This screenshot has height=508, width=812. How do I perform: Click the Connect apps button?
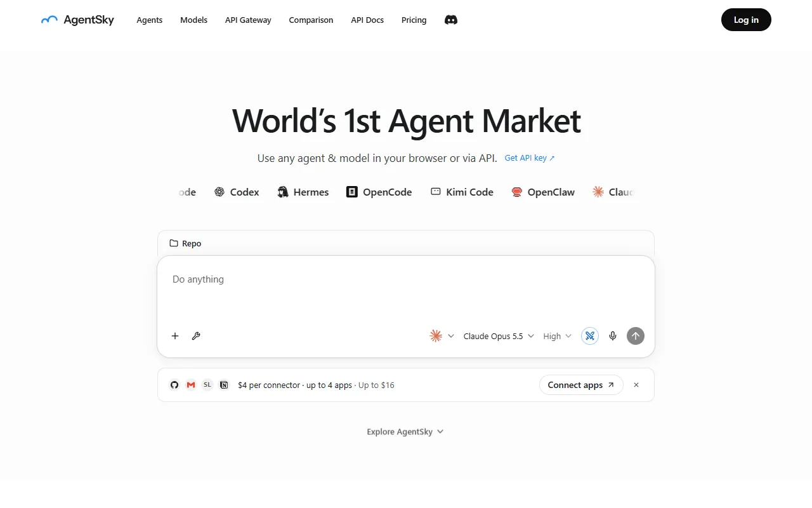click(581, 385)
